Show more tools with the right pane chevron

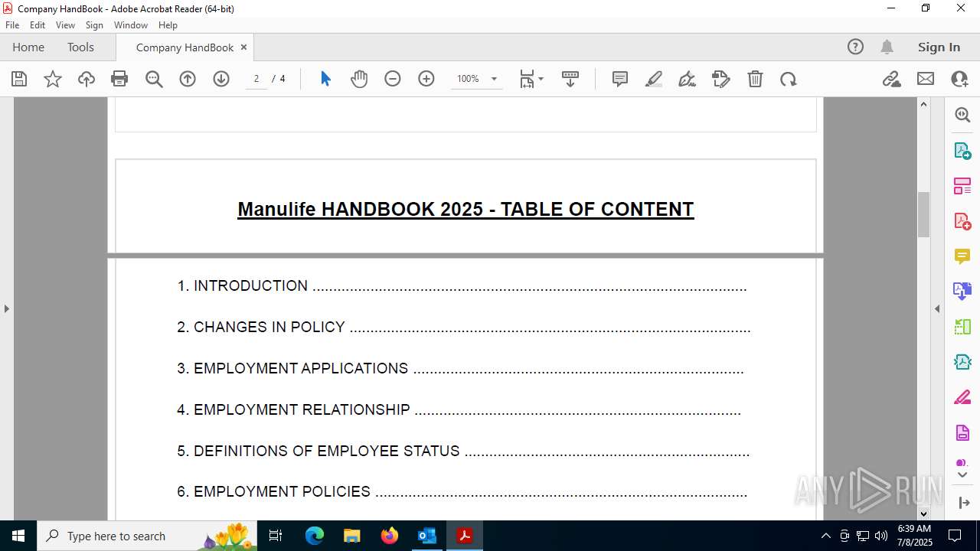(x=962, y=475)
